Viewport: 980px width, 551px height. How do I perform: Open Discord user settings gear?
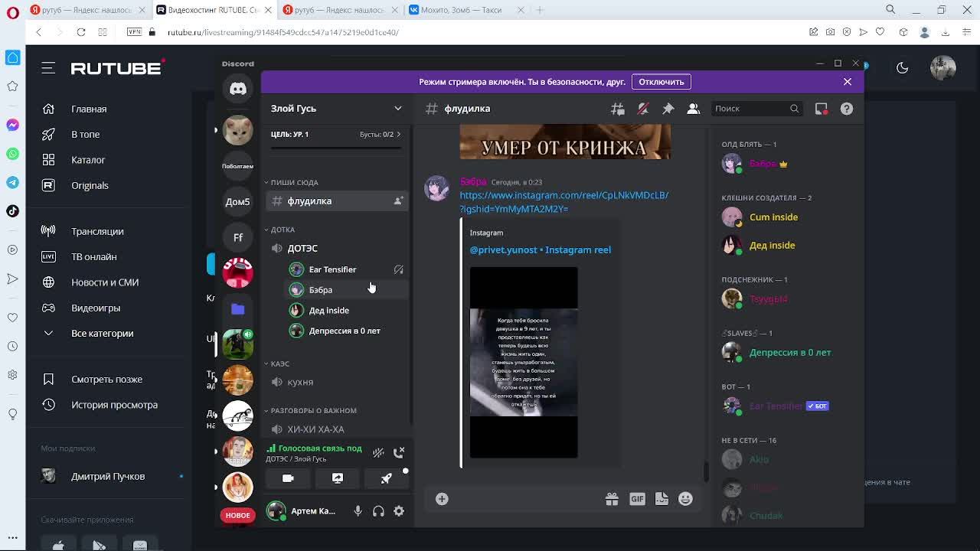(x=399, y=511)
